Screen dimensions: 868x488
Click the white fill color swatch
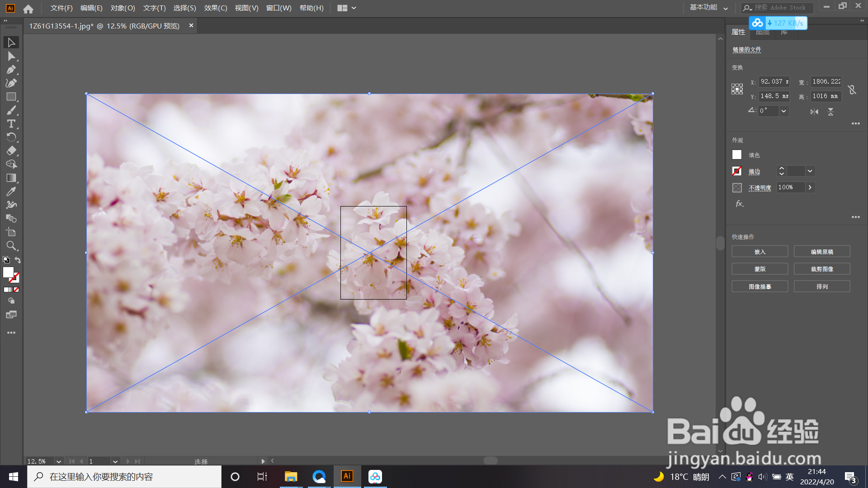[737, 155]
